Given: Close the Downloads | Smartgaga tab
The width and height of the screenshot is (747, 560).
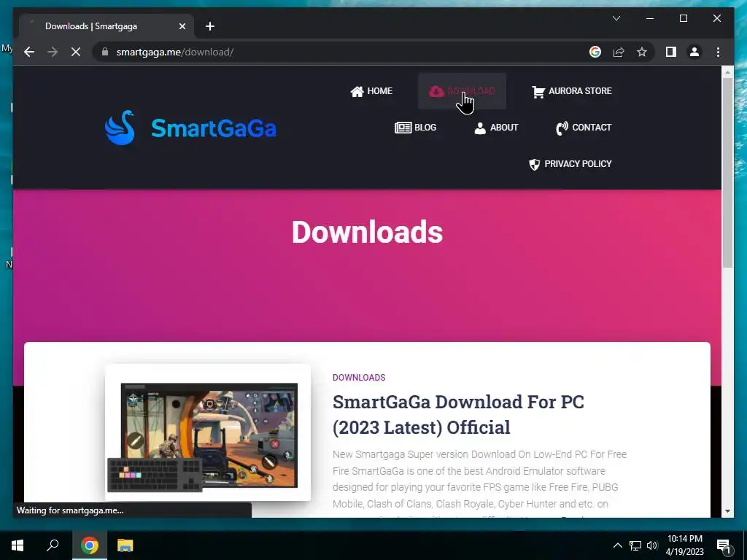Looking at the screenshot, I should (182, 26).
